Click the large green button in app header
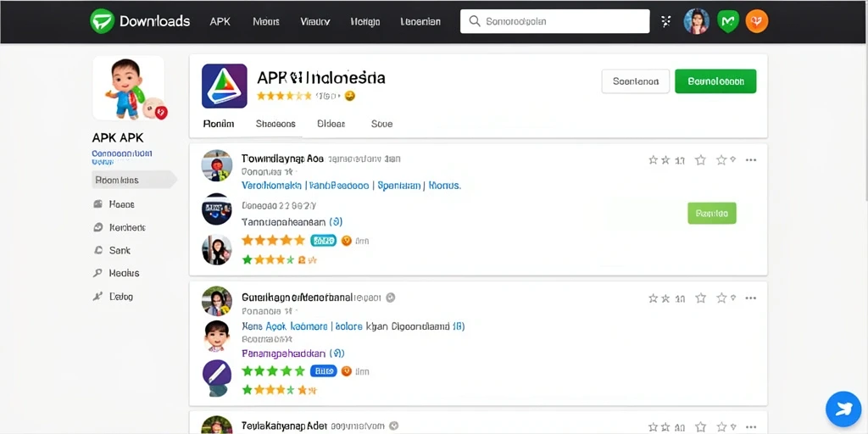This screenshot has height=434, width=868. coord(715,81)
